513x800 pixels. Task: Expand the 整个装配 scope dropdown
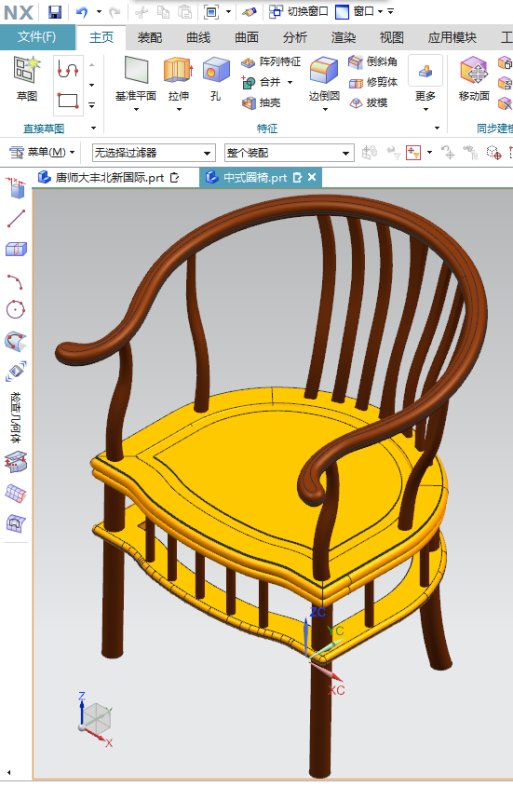point(289,153)
